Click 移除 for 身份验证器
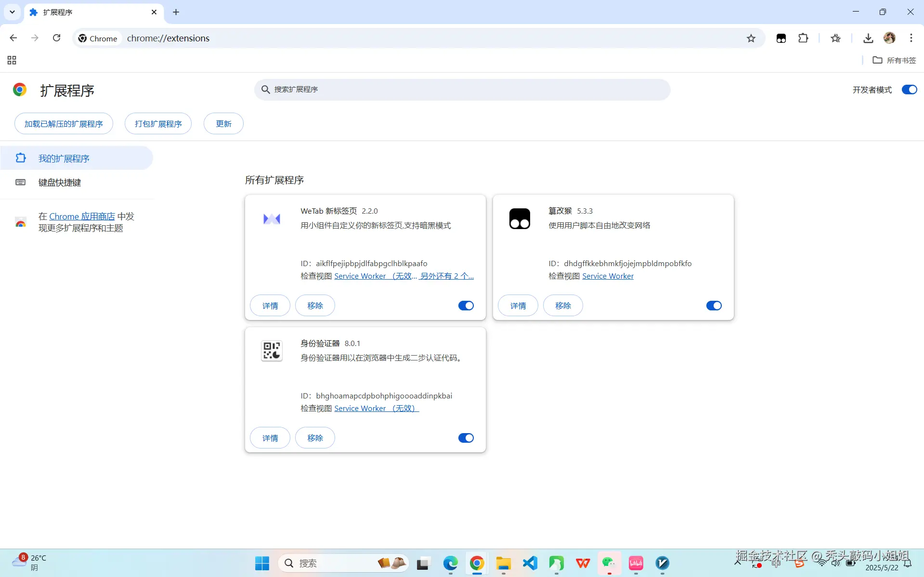This screenshot has width=924, height=577. pyautogui.click(x=315, y=438)
